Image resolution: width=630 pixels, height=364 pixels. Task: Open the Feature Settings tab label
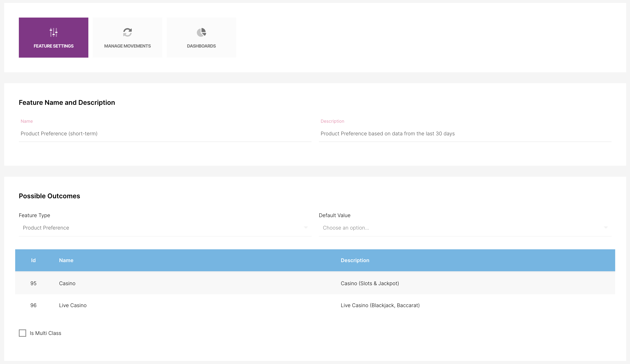[x=53, y=46]
